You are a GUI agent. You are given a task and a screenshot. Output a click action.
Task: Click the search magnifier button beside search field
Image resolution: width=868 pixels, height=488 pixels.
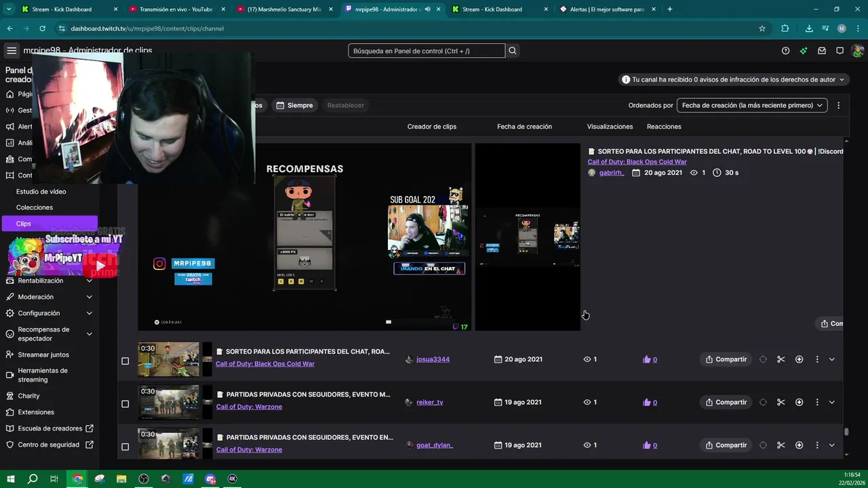click(x=513, y=51)
